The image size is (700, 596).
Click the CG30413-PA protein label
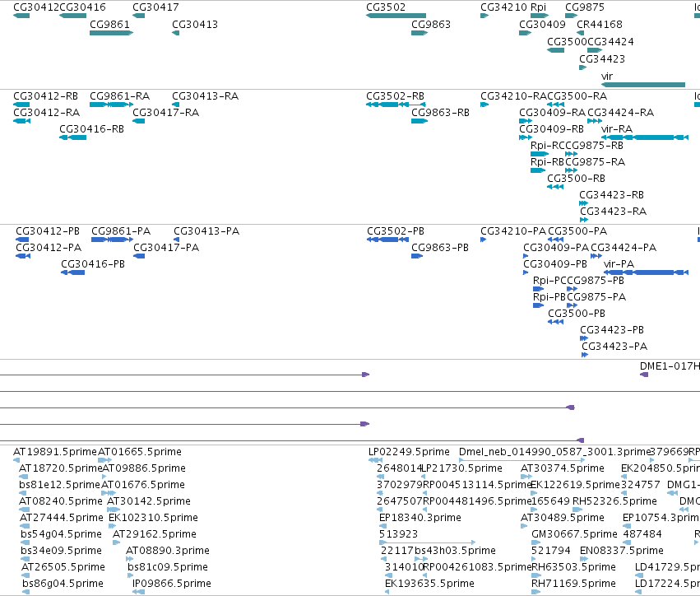click(x=206, y=231)
